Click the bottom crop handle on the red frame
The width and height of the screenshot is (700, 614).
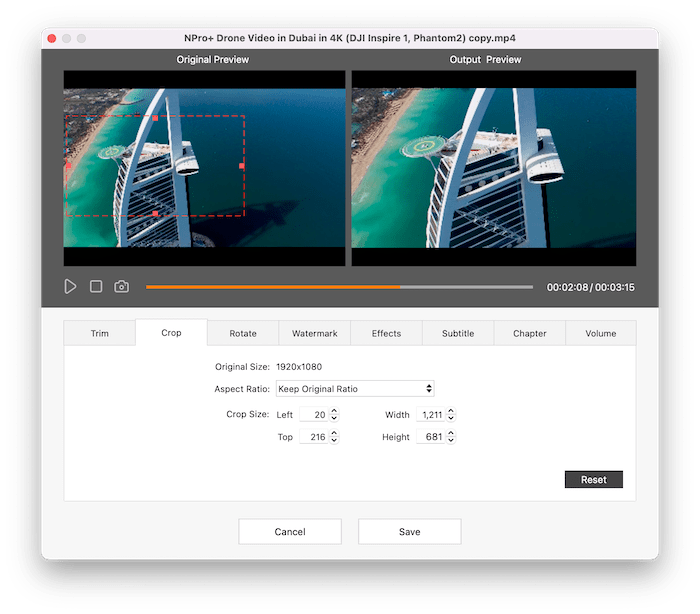click(155, 214)
